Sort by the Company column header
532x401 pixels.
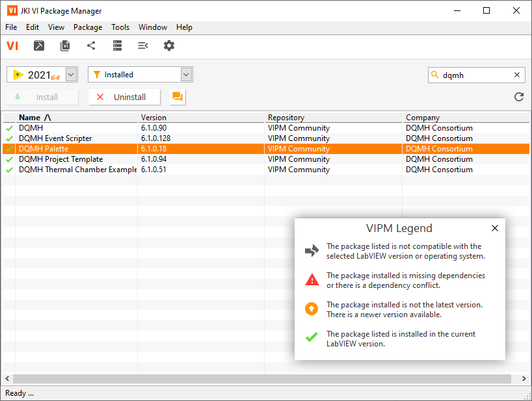pyautogui.click(x=466, y=118)
